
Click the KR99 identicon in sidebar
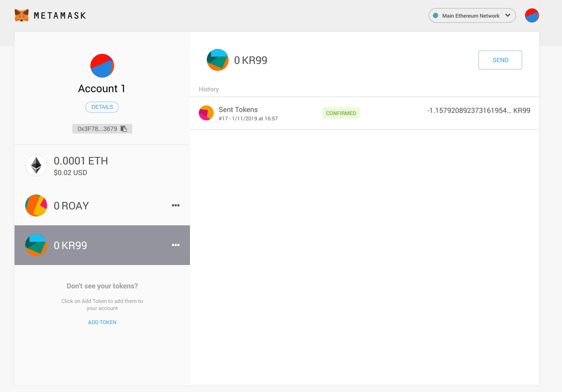(36, 245)
